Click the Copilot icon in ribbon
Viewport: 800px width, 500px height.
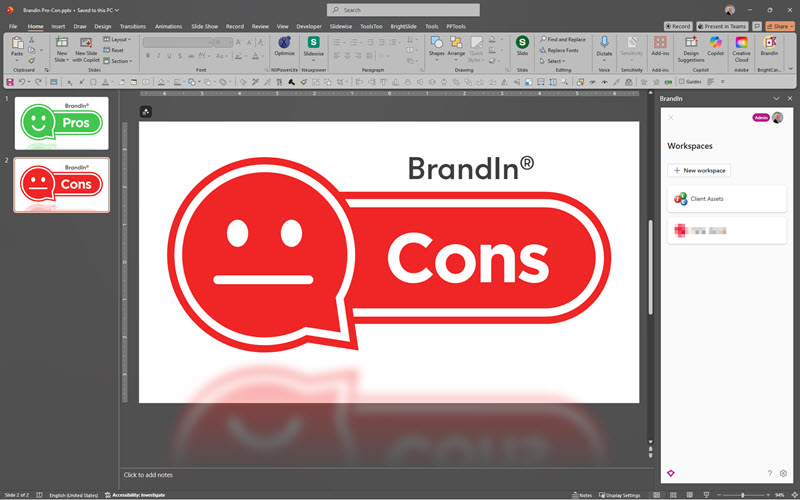click(715, 44)
